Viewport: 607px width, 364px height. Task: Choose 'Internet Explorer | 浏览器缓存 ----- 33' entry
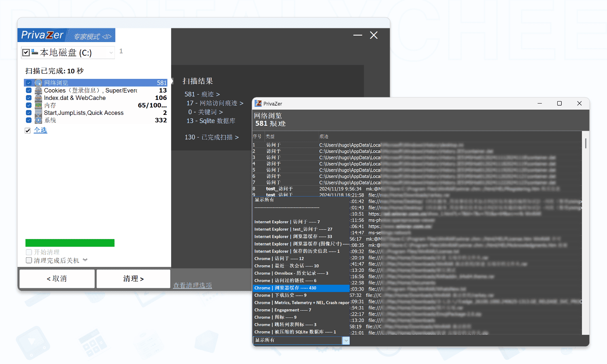(293, 237)
